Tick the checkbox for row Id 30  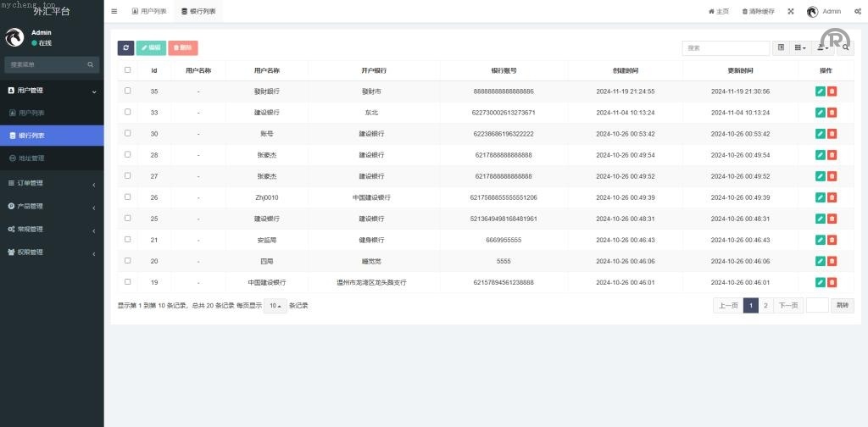coord(128,133)
